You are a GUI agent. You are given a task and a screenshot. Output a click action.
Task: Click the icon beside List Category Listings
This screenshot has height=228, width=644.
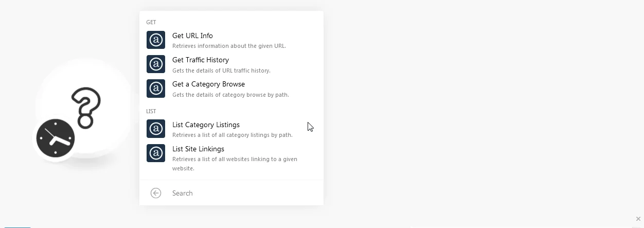[156, 129]
